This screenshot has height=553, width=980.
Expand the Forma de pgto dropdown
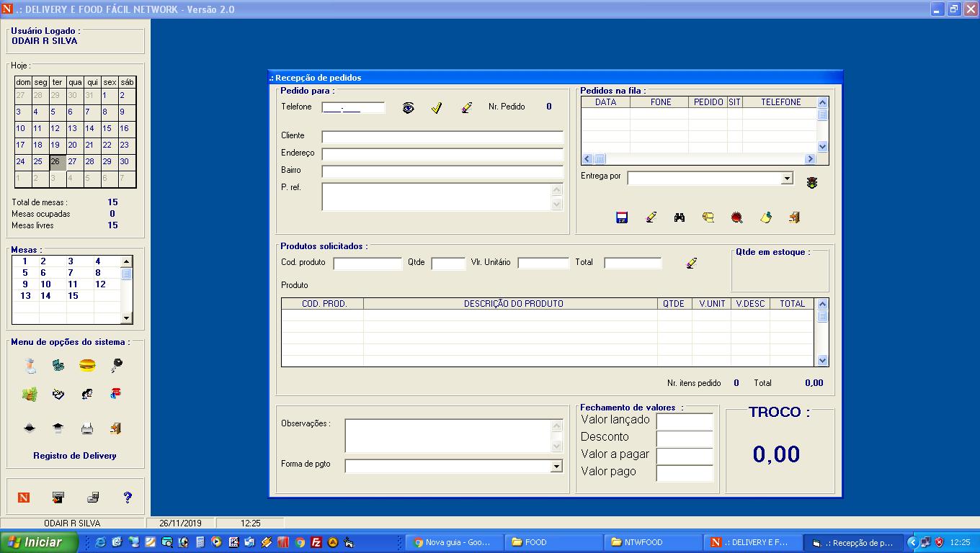(556, 467)
